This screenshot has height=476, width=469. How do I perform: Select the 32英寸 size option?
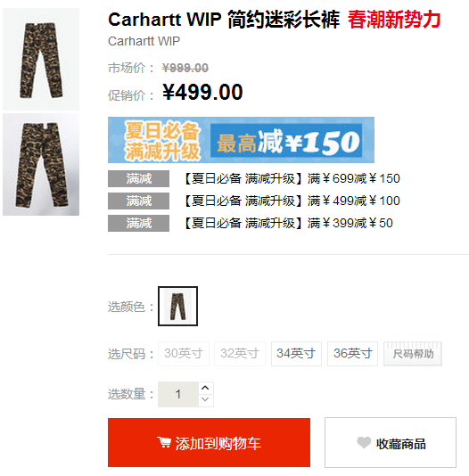240,354
